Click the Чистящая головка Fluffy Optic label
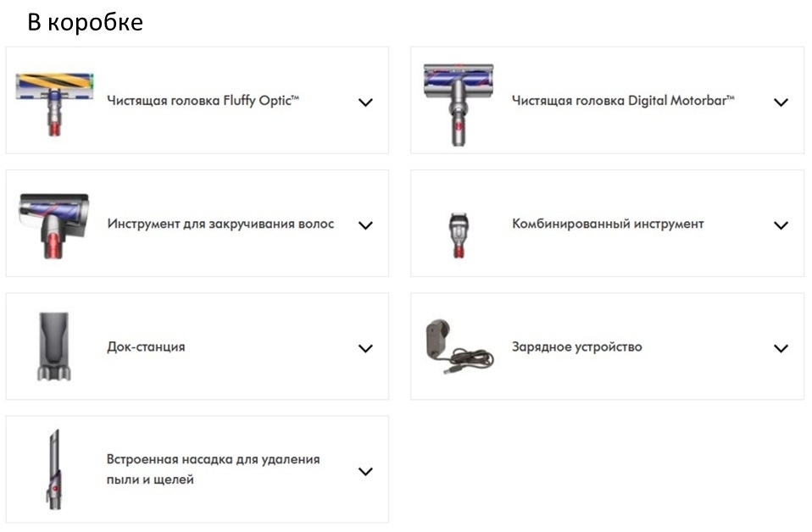 [203, 101]
